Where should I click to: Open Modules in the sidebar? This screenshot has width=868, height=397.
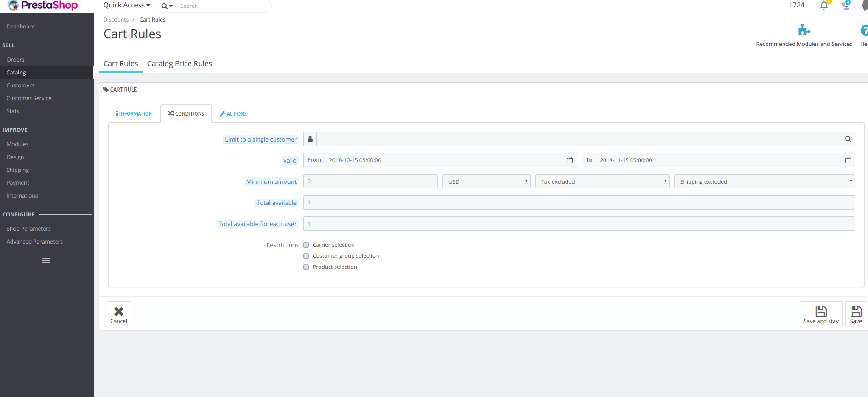(17, 144)
